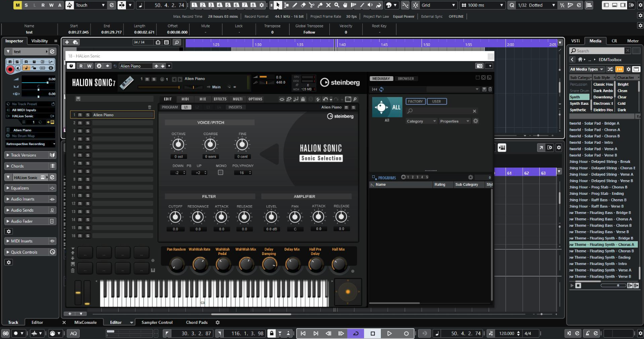Select Synth Bass sub category

[x=579, y=103]
